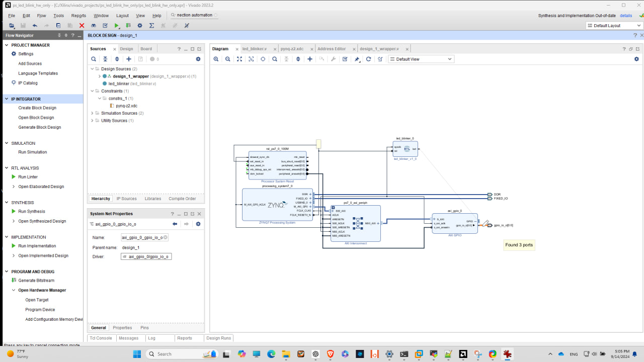This screenshot has height=362, width=644.
Task: Click Open Project icon in main toolbar
Action: pyautogui.click(x=12, y=26)
